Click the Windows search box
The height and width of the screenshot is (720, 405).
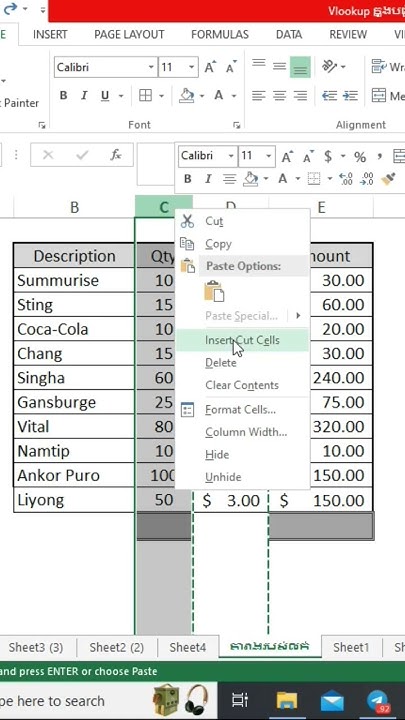pyautogui.click(x=108, y=701)
